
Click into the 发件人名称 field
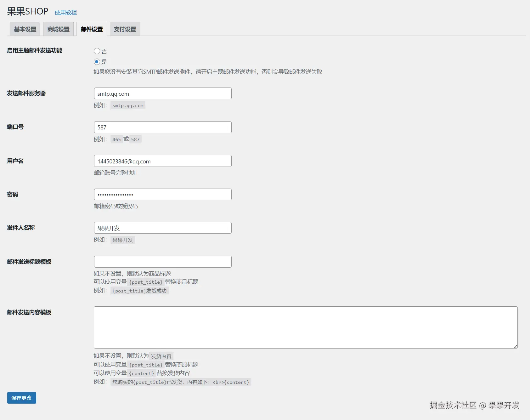coord(162,228)
